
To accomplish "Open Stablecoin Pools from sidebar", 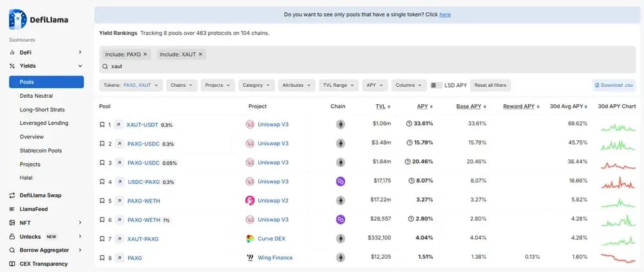I will pos(41,150).
